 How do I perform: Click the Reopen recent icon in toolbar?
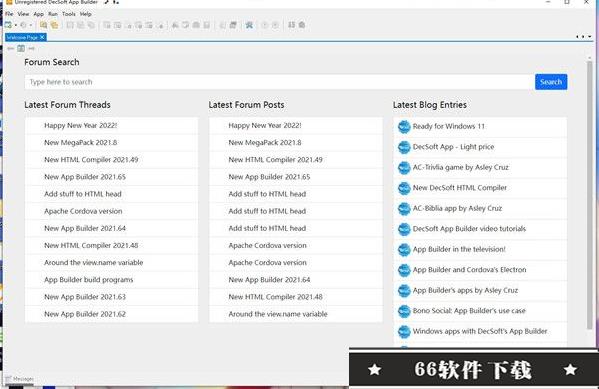click(x=24, y=25)
